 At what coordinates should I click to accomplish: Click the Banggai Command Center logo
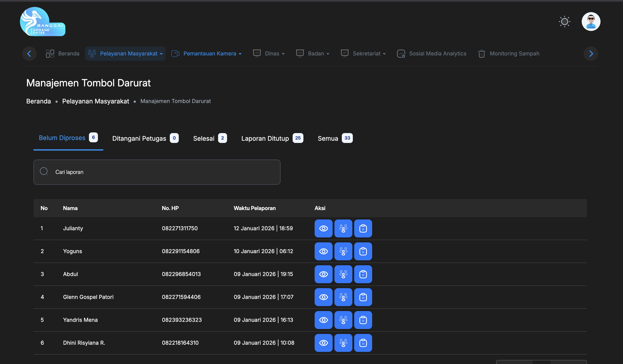42,22
